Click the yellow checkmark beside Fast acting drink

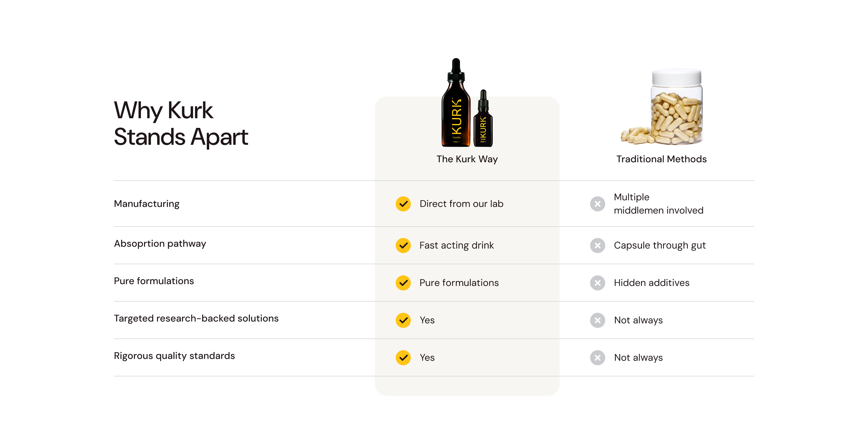[x=403, y=246]
